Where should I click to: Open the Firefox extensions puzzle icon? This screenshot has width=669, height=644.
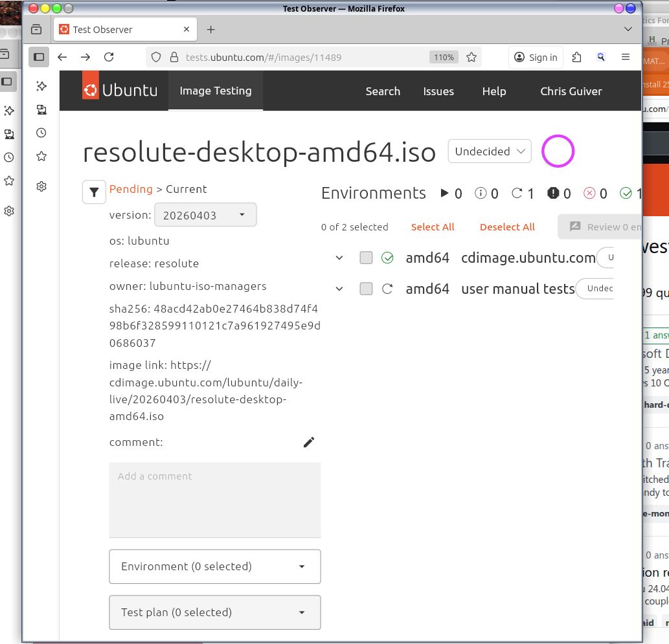[x=576, y=57]
